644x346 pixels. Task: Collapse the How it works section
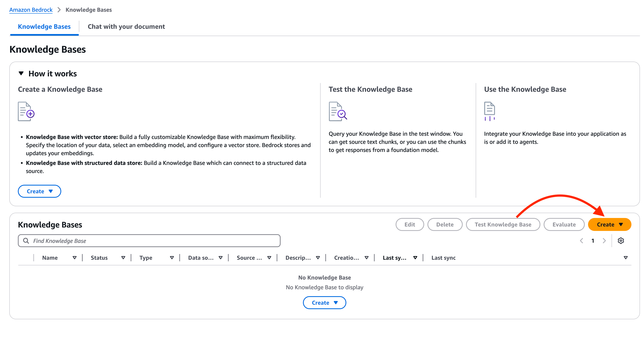[x=21, y=74]
